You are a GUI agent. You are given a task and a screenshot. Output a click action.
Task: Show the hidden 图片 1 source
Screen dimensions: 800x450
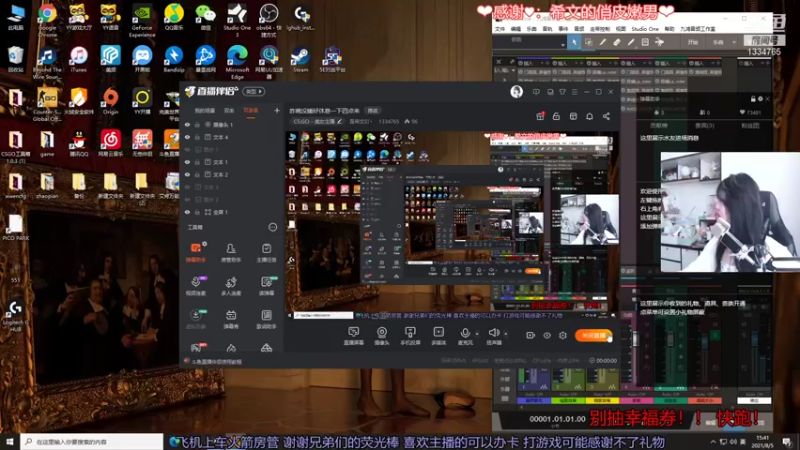pyautogui.click(x=187, y=149)
